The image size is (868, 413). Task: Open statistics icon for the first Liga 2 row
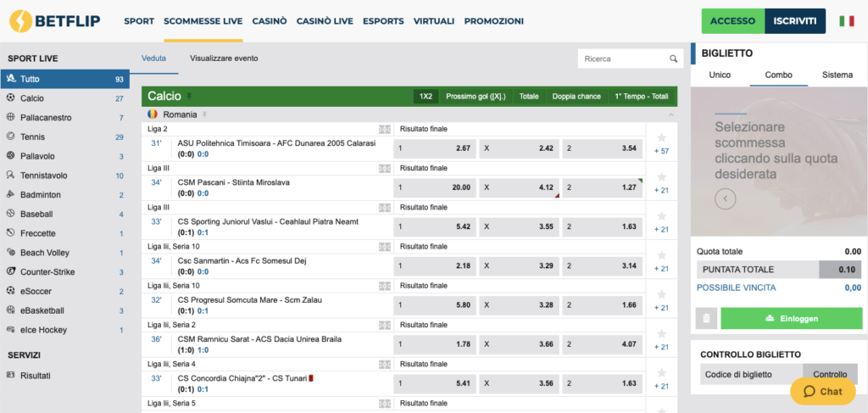[385, 129]
